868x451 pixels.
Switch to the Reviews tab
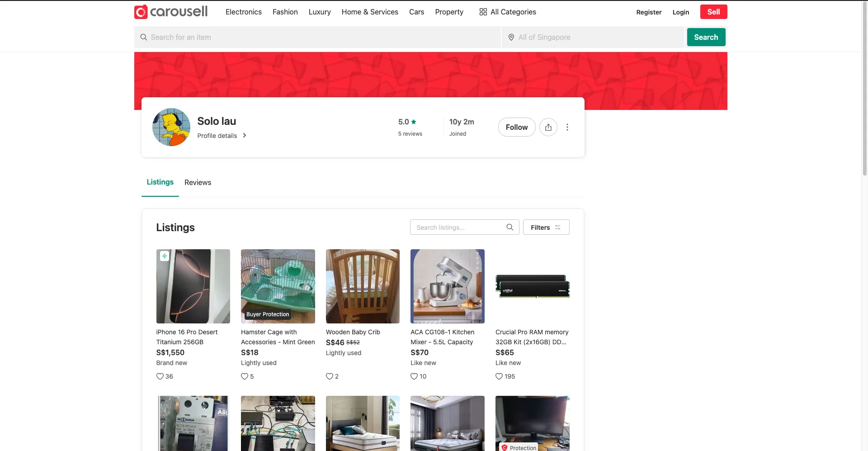point(198,182)
